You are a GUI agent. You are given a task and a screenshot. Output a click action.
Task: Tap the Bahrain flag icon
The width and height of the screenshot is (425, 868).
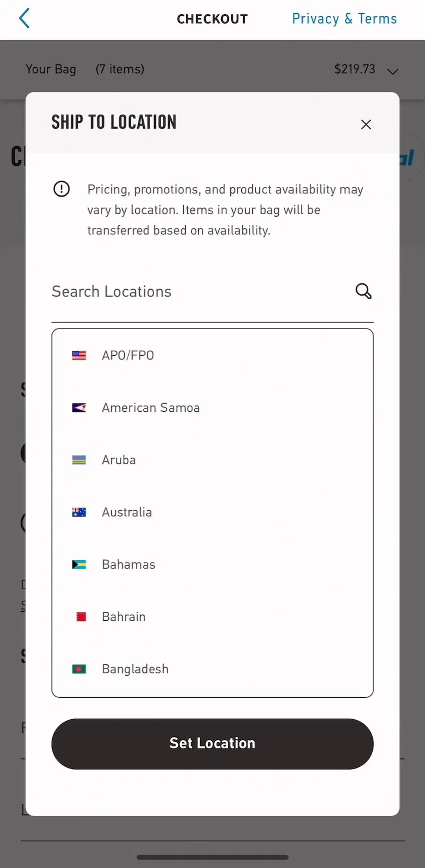[x=79, y=617]
